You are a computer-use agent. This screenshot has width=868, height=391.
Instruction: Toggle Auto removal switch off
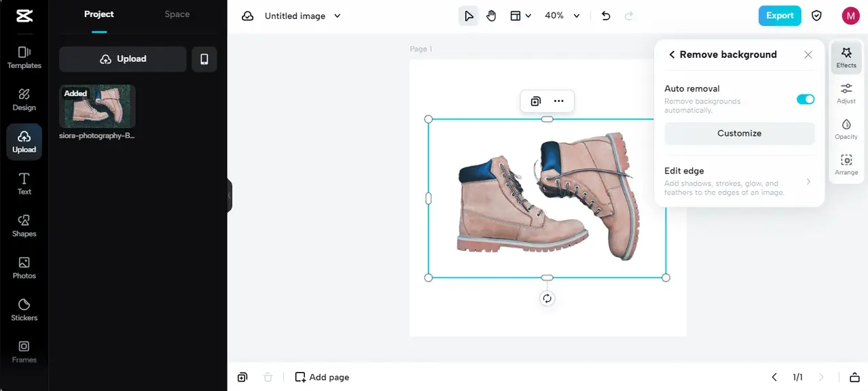click(806, 99)
